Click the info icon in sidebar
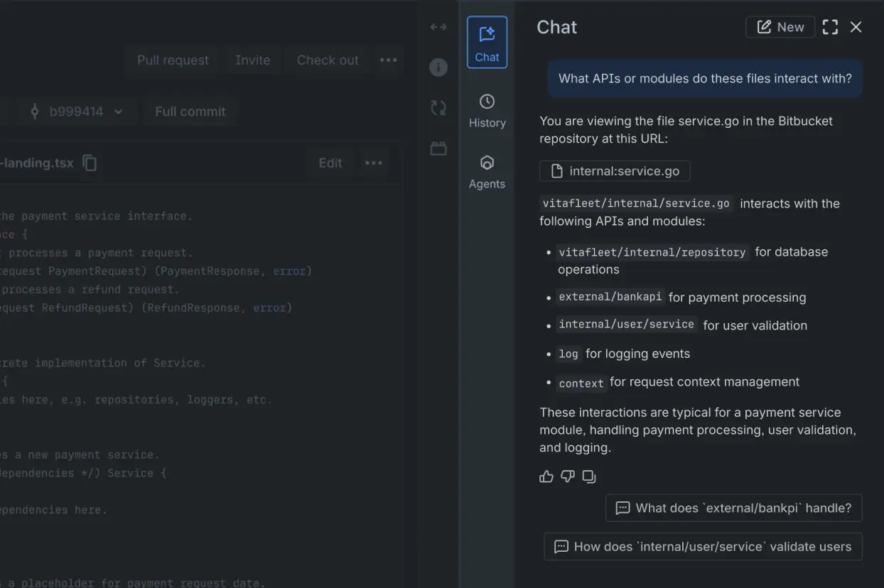Image resolution: width=884 pixels, height=588 pixels. coord(438,67)
